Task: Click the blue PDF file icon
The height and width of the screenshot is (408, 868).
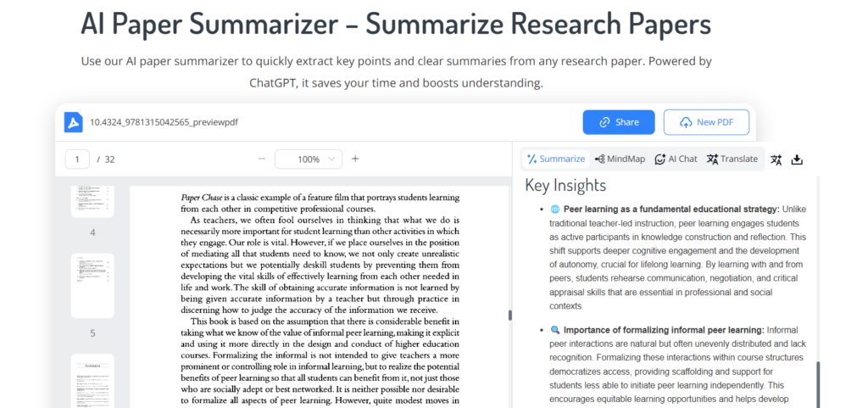Action: [73, 122]
